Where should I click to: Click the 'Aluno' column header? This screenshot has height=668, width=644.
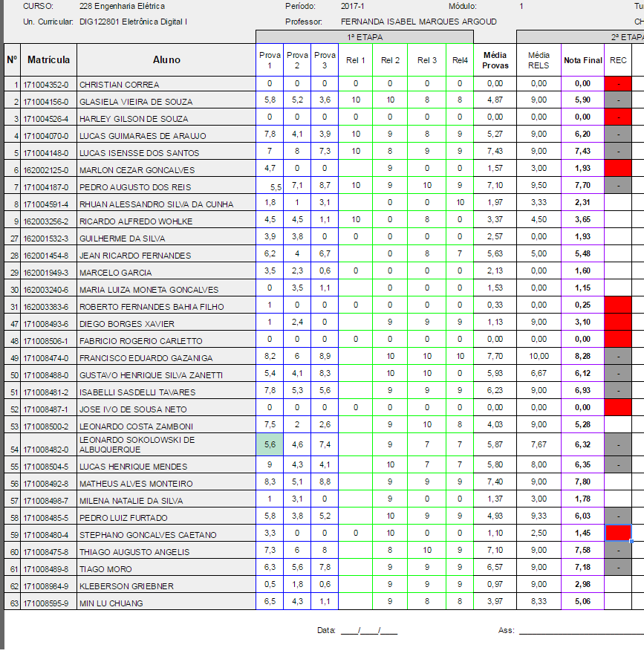pyautogui.click(x=166, y=59)
